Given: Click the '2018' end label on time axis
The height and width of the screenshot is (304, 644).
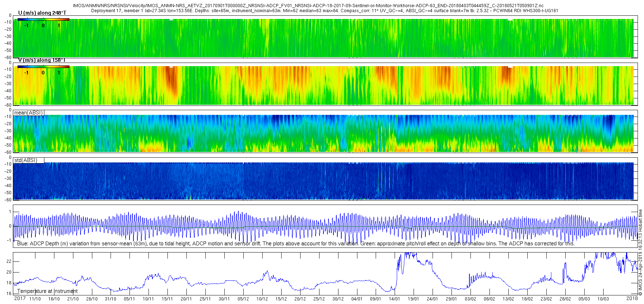Looking at the screenshot, I should [x=632, y=298].
